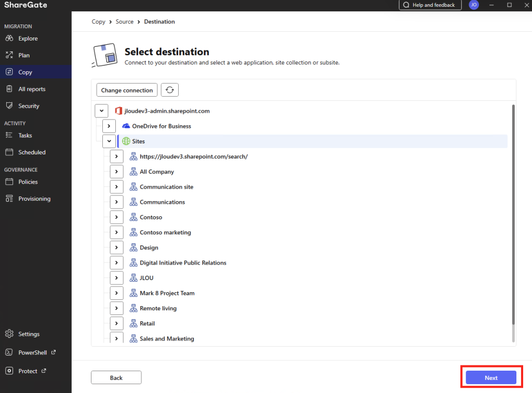Click the Destination breadcrumb

click(159, 21)
